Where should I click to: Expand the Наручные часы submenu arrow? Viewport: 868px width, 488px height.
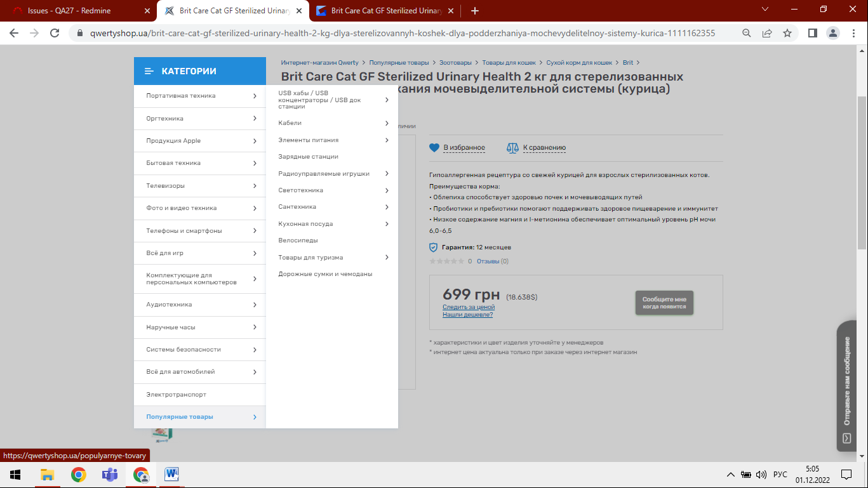pyautogui.click(x=255, y=327)
